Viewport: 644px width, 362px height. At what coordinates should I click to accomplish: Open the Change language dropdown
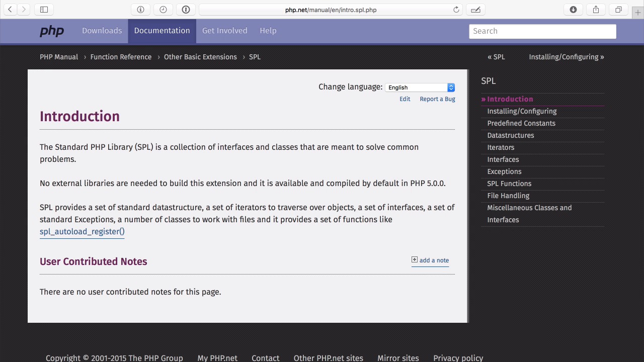coord(420,87)
